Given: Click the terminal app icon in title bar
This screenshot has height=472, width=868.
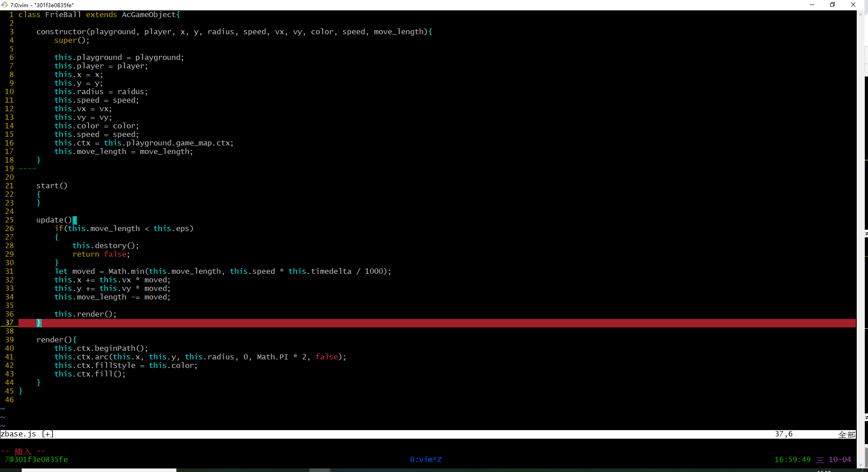Looking at the screenshot, I should pyautogui.click(x=5, y=5).
